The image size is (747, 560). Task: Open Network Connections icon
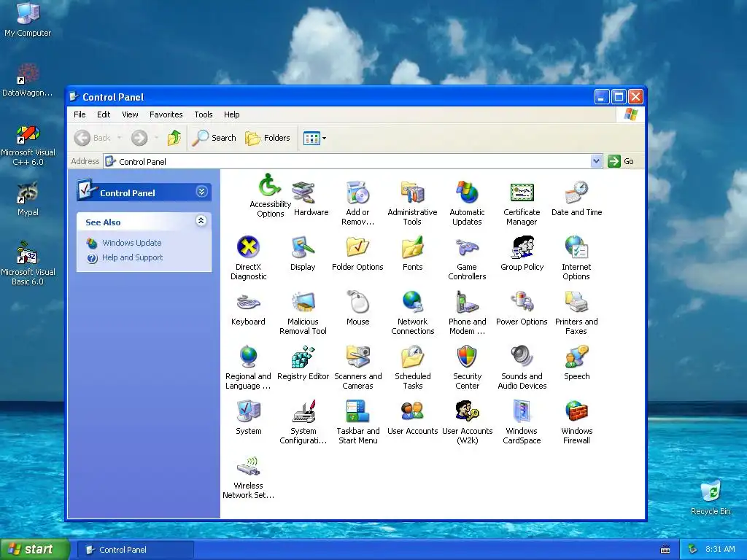pyautogui.click(x=413, y=313)
